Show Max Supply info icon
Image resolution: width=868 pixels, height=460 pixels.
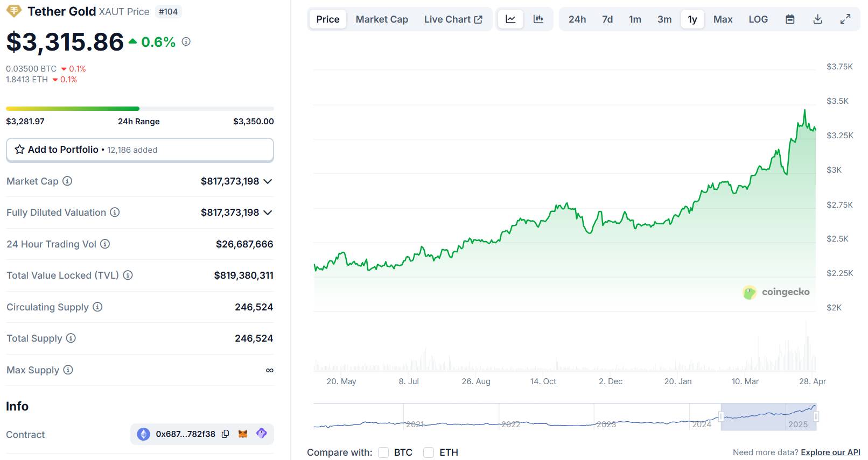click(x=68, y=370)
